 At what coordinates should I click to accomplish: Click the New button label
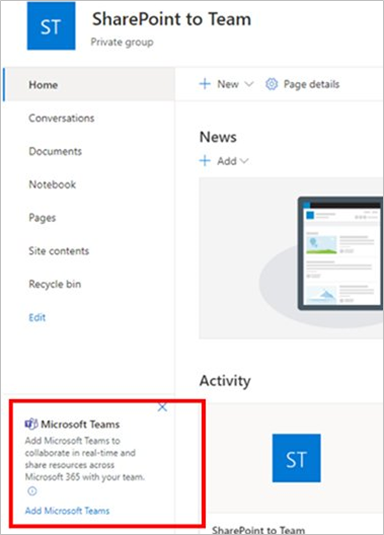228,84
